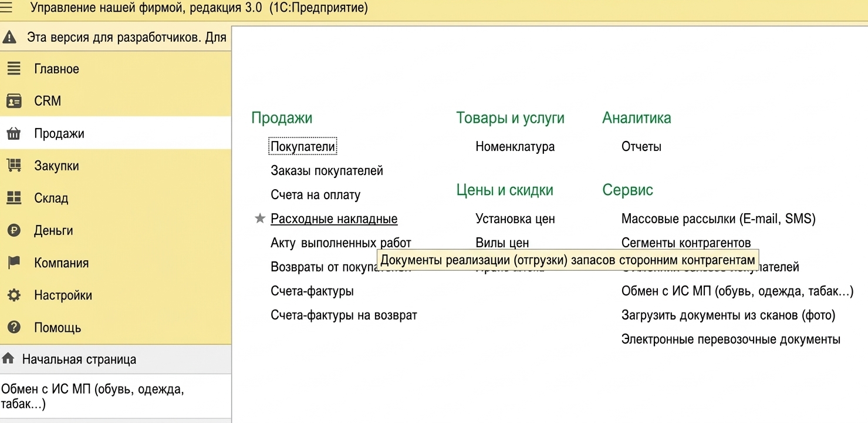Switch to the CRM section

coord(116,101)
